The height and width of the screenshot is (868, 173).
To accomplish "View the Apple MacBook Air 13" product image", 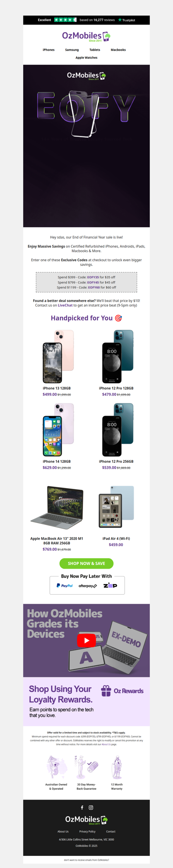I will click(x=57, y=507).
